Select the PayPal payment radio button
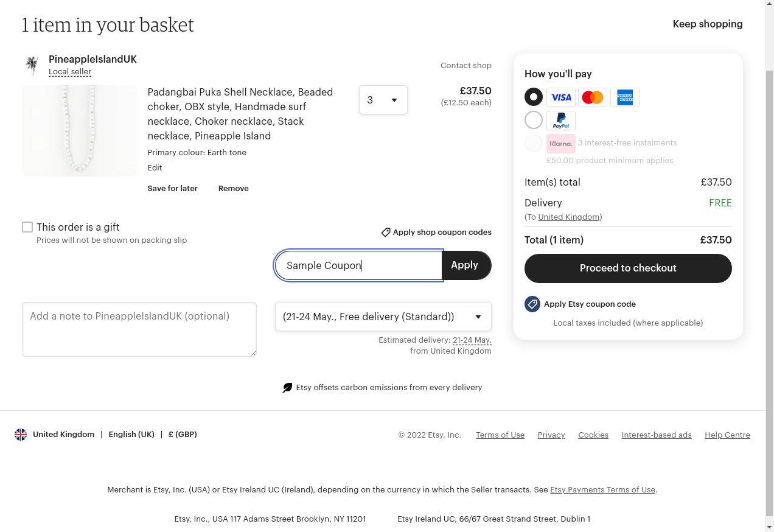 click(534, 120)
